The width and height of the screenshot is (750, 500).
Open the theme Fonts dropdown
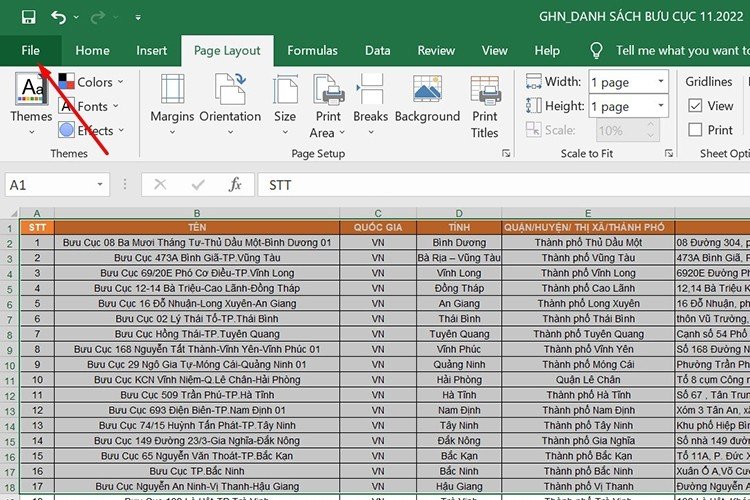[x=89, y=106]
